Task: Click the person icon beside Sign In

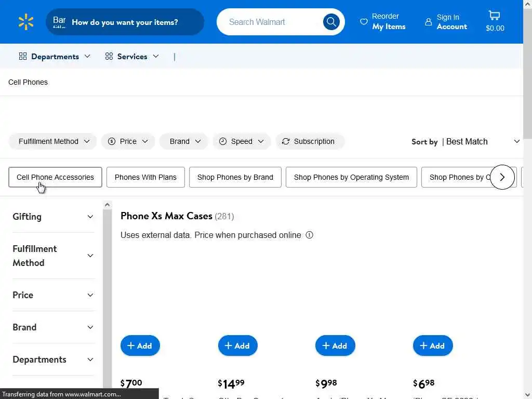Action: pyautogui.click(x=428, y=22)
